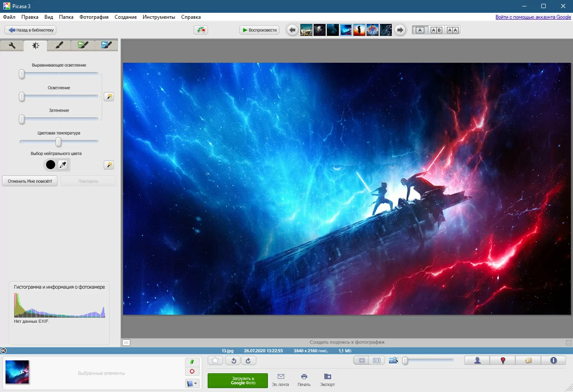This screenshot has width=573, height=392.
Task: Select the seventh filmstrip thumbnail
Action: coord(386,30)
